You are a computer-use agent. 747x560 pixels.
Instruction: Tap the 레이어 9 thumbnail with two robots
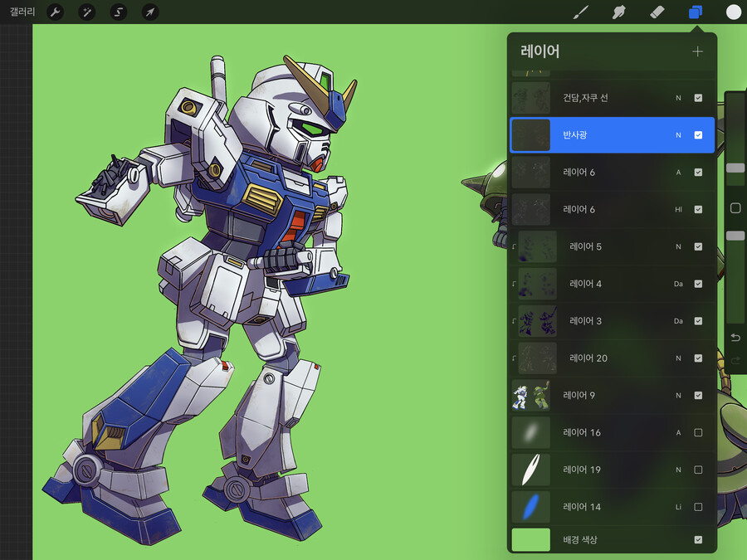tap(530, 395)
